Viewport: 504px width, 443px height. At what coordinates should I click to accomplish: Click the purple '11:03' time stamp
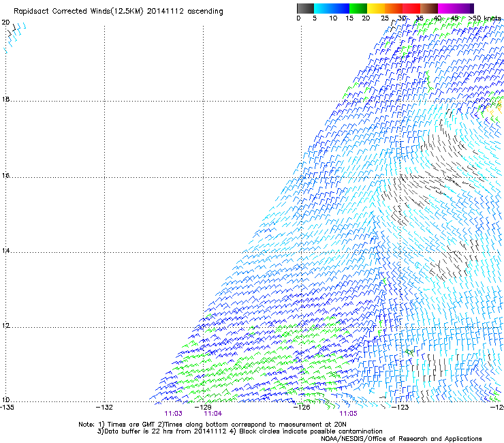coord(173,414)
